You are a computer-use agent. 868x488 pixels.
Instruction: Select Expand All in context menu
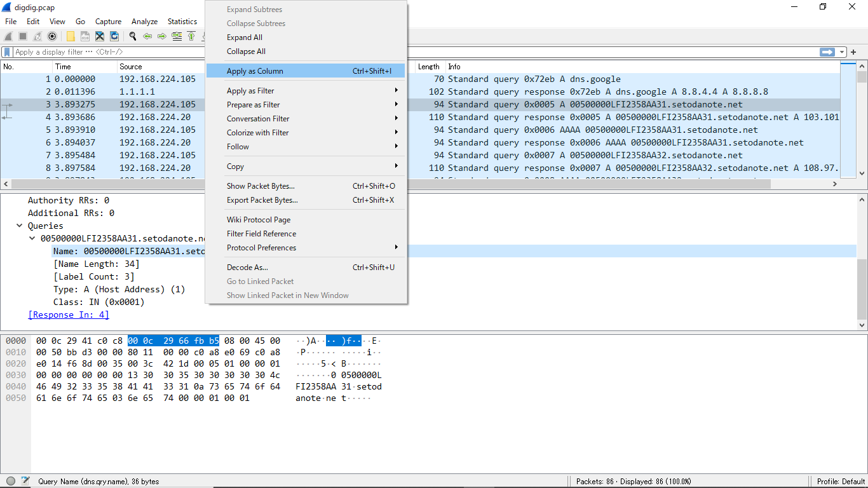(306, 37)
